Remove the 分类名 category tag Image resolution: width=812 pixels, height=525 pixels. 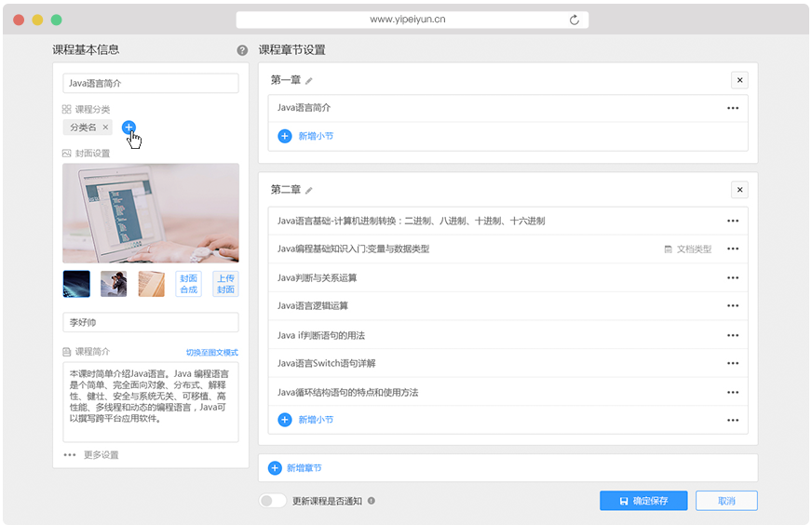[105, 128]
